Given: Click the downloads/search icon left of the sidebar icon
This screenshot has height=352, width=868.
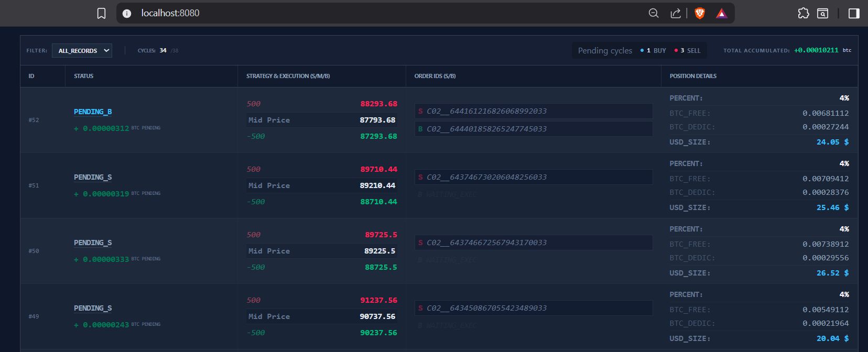Looking at the screenshot, I should click(823, 13).
